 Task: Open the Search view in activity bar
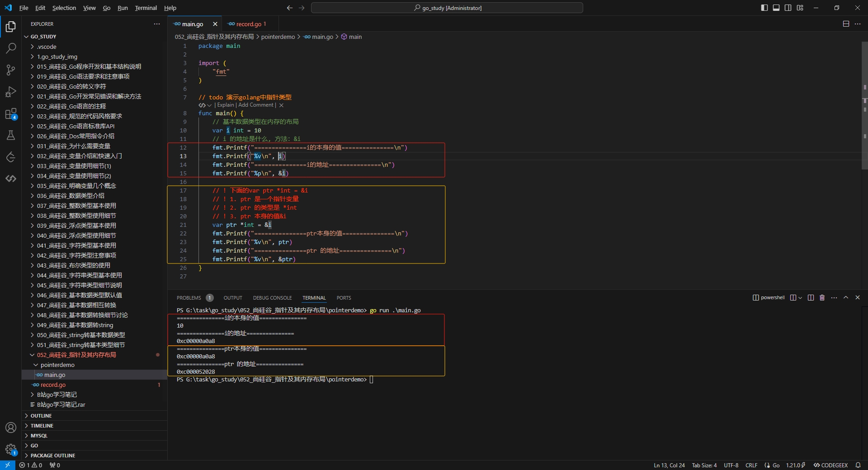pos(11,48)
